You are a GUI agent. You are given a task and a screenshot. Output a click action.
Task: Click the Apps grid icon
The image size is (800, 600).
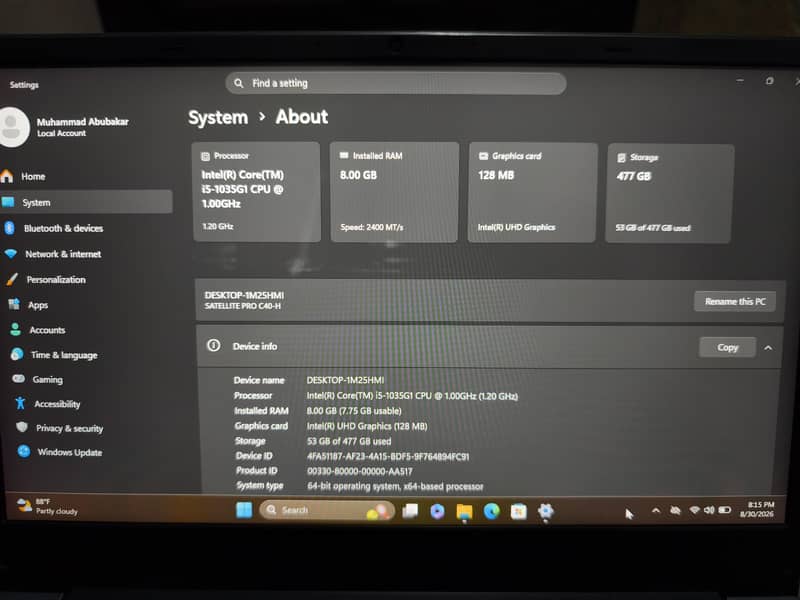click(x=14, y=304)
